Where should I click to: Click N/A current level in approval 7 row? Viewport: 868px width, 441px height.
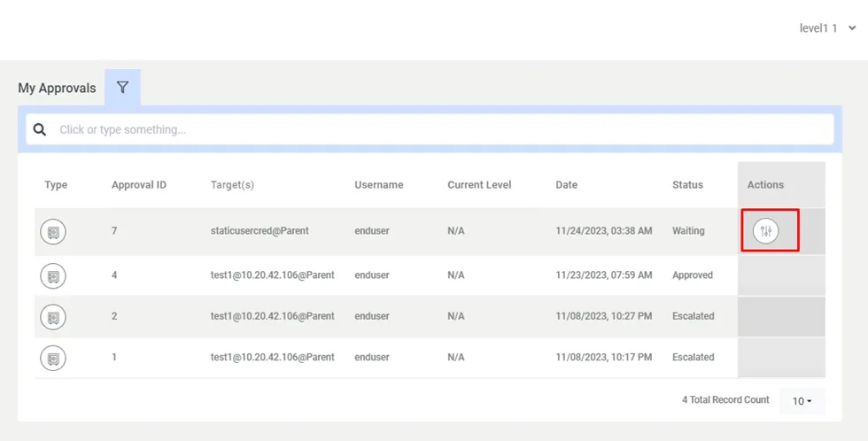click(456, 231)
